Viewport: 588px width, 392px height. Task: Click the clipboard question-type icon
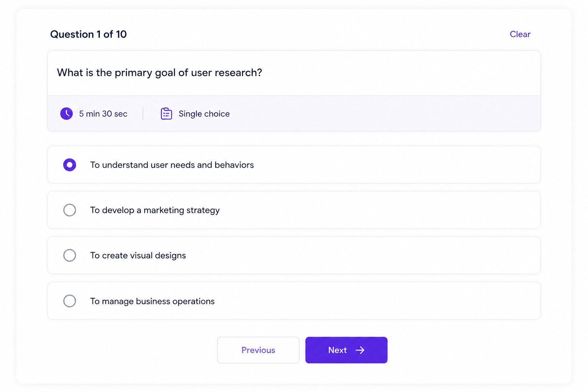pyautogui.click(x=166, y=114)
